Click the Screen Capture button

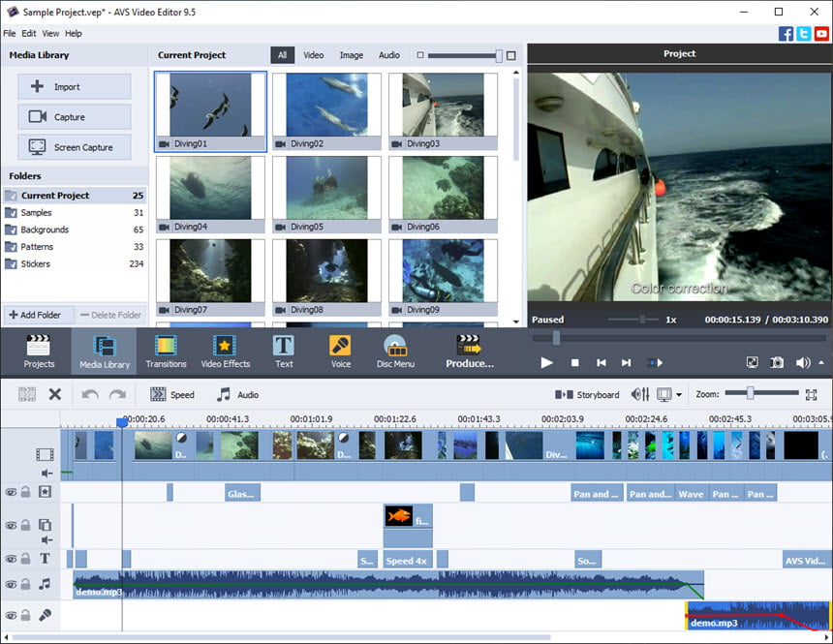click(75, 147)
